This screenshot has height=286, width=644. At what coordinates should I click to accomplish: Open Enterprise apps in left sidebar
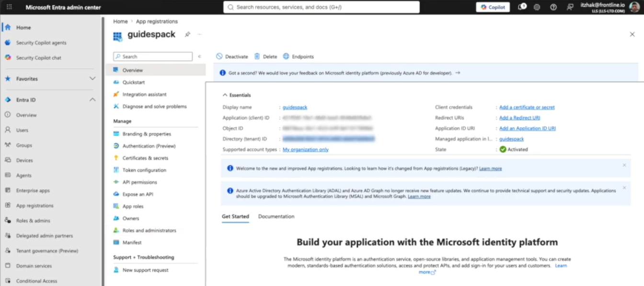[33, 191]
